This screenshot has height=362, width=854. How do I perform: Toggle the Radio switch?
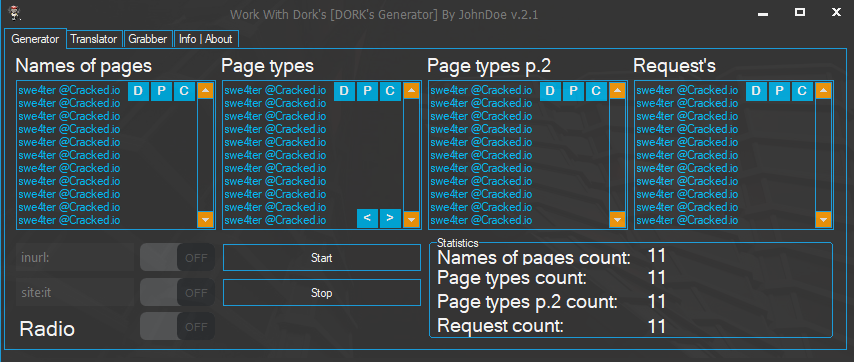click(177, 327)
